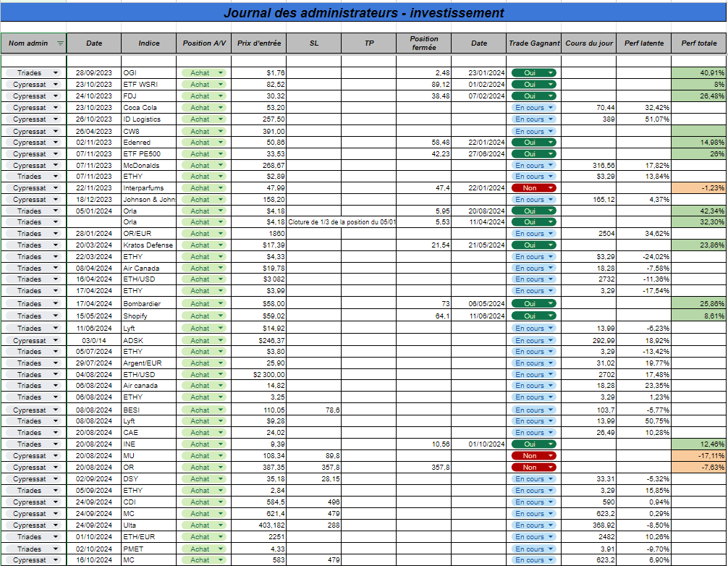Select the title Journal des administrateurs banner
728x566 pixels.
[363, 12]
